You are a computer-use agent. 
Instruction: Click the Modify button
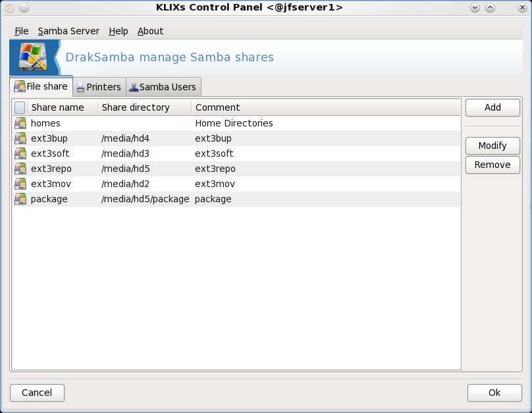click(x=492, y=146)
